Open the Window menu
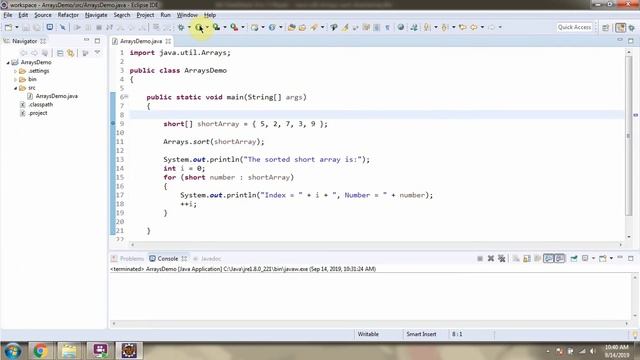The height and width of the screenshot is (360, 640). point(187,15)
